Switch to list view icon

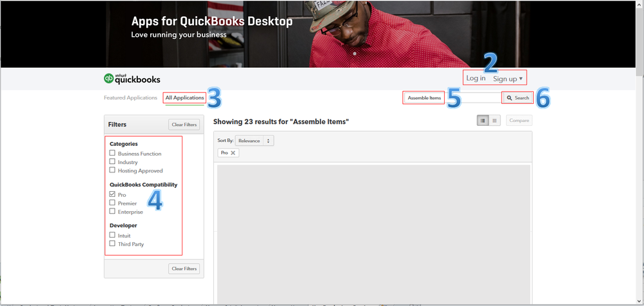483,121
